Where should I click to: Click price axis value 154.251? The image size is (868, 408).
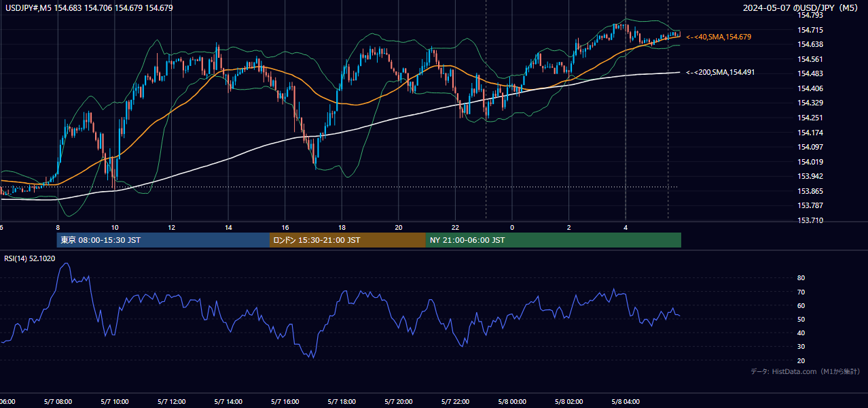810,118
